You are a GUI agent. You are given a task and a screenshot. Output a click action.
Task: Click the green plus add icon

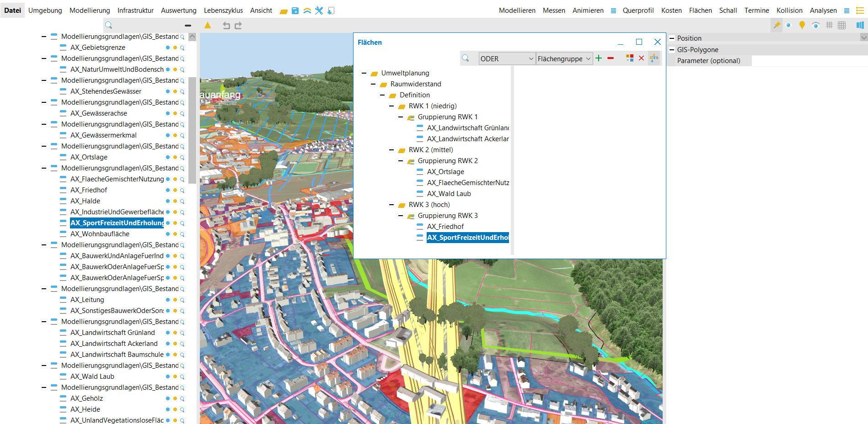[x=599, y=58]
